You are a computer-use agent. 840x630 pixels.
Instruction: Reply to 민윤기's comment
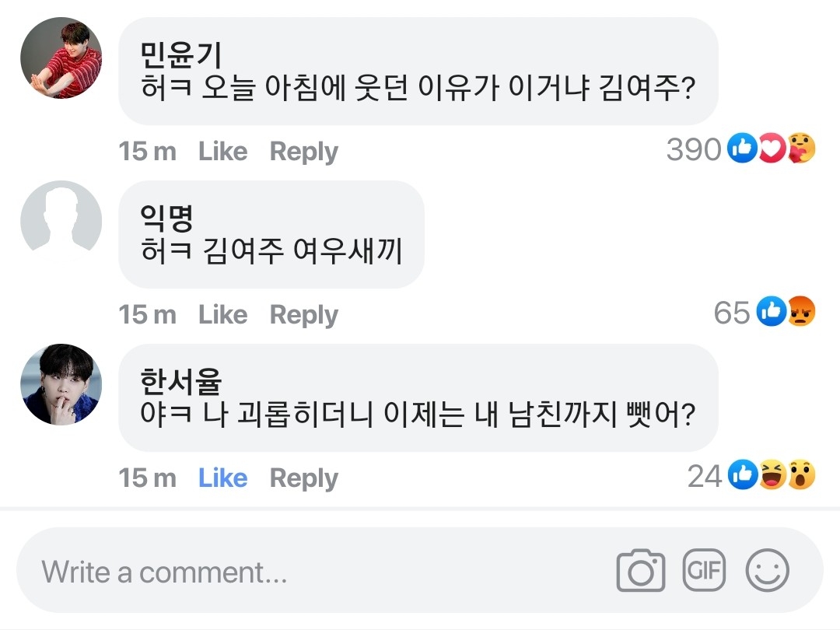303,151
